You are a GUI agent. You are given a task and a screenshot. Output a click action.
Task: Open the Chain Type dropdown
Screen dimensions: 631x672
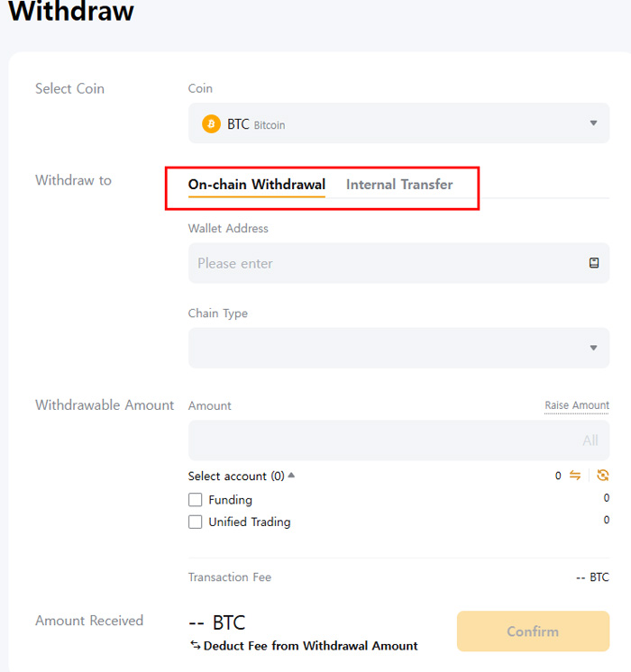click(398, 348)
